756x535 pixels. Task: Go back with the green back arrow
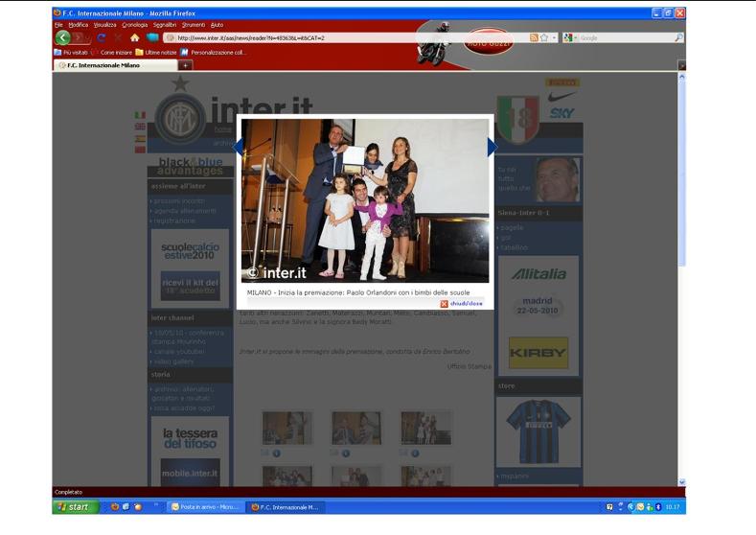(x=62, y=37)
